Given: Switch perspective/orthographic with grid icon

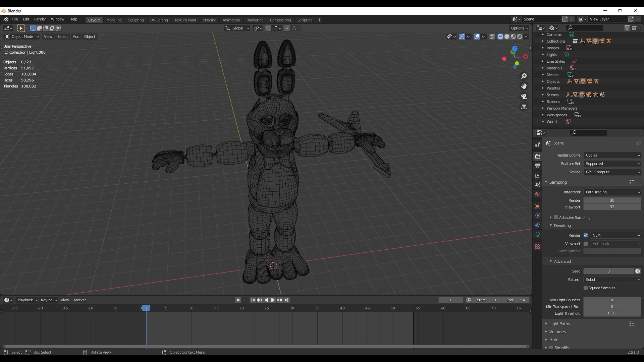Looking at the screenshot, I should click(x=524, y=107).
